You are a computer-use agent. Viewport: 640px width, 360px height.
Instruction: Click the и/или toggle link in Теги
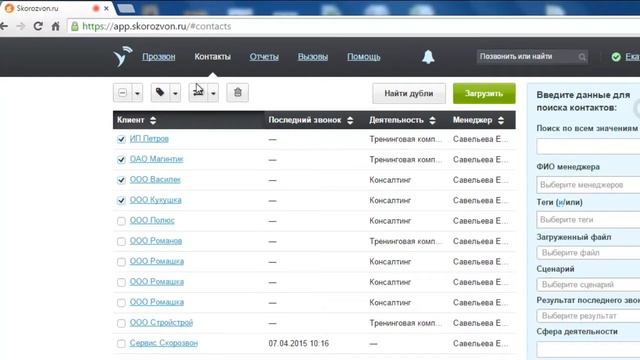560,202
